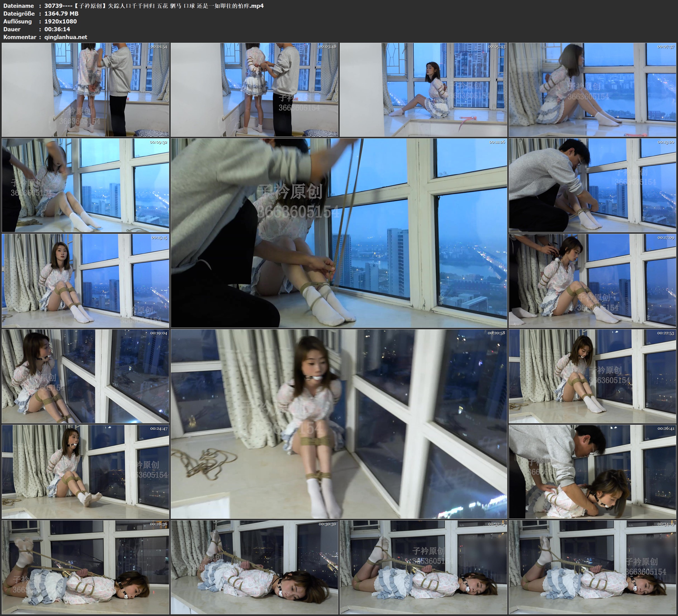Open the 00:17:09 frame
This screenshot has height=616, width=678.
coord(592,281)
